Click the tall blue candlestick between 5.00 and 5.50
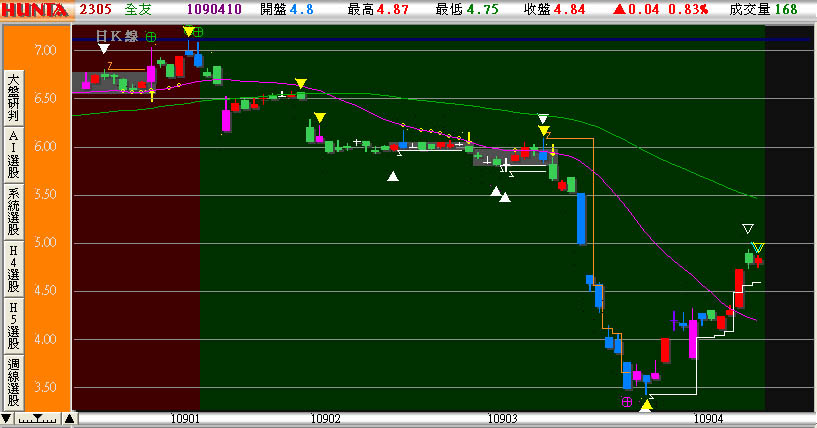Screen dimensions: 817x428 pyautogui.click(x=581, y=218)
